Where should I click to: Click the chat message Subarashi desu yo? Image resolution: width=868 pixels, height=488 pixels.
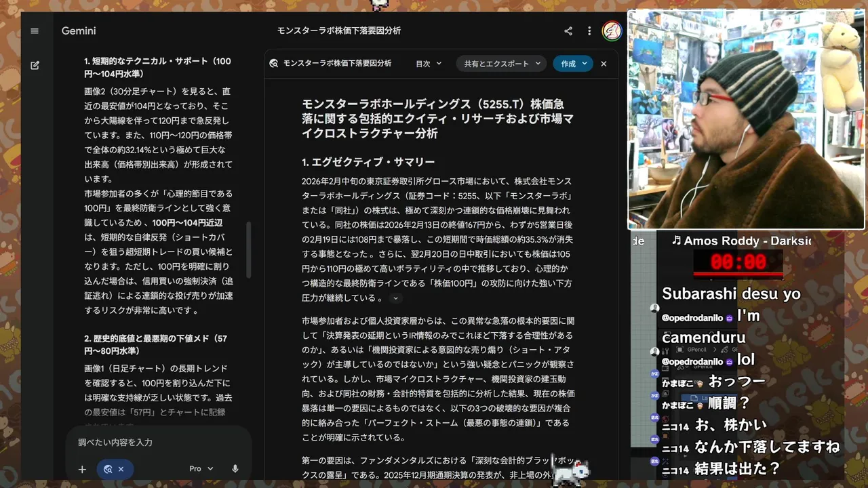(731, 294)
